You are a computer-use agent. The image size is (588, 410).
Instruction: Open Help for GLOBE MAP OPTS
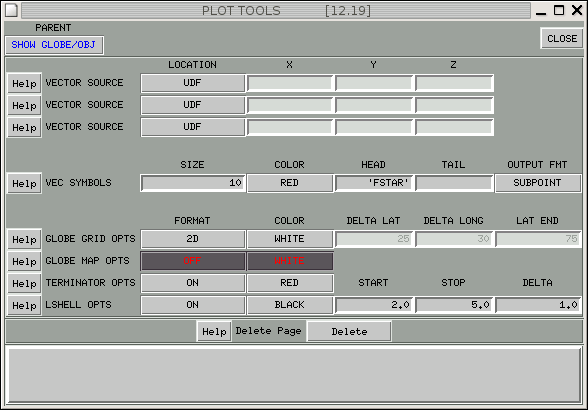pyautogui.click(x=24, y=261)
